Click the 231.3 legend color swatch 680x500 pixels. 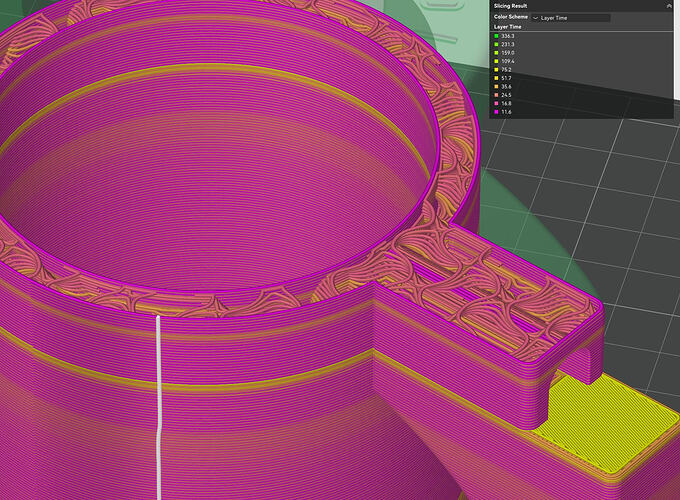[497, 45]
